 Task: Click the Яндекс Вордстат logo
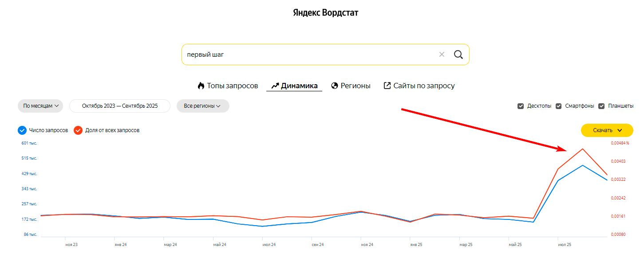click(325, 12)
